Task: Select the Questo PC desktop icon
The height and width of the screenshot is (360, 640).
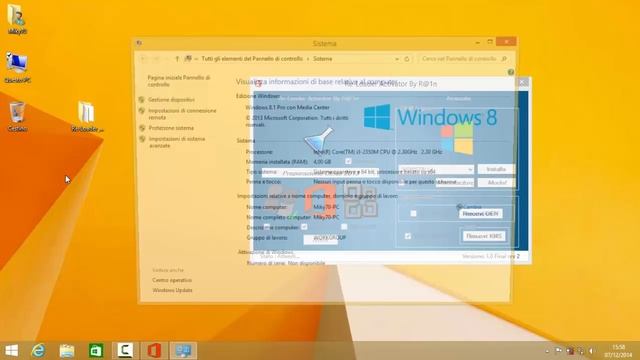Action: pyautogui.click(x=17, y=68)
